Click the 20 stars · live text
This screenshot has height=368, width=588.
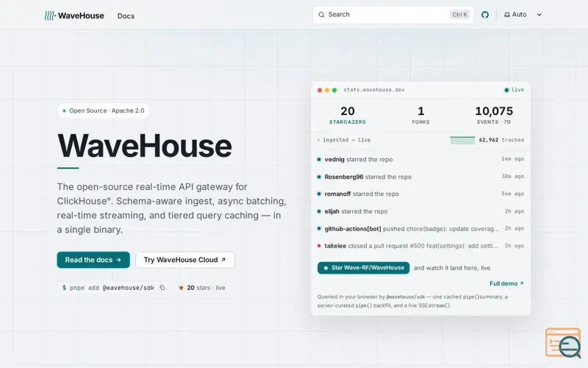206,288
